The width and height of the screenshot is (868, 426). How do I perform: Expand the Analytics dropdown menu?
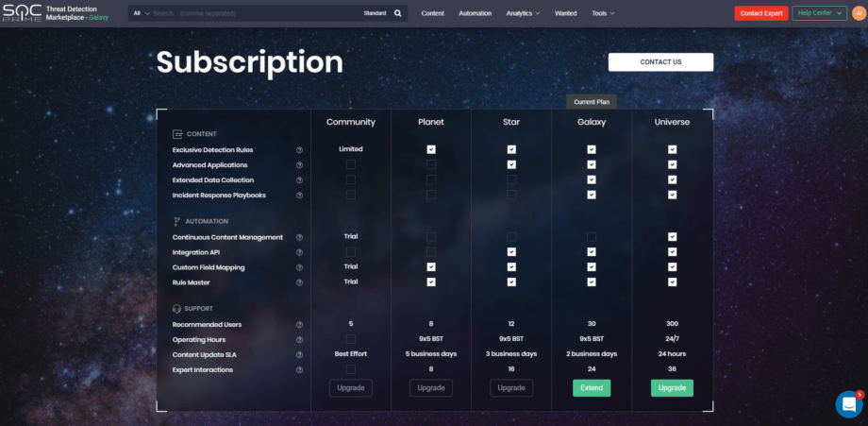[x=523, y=13]
